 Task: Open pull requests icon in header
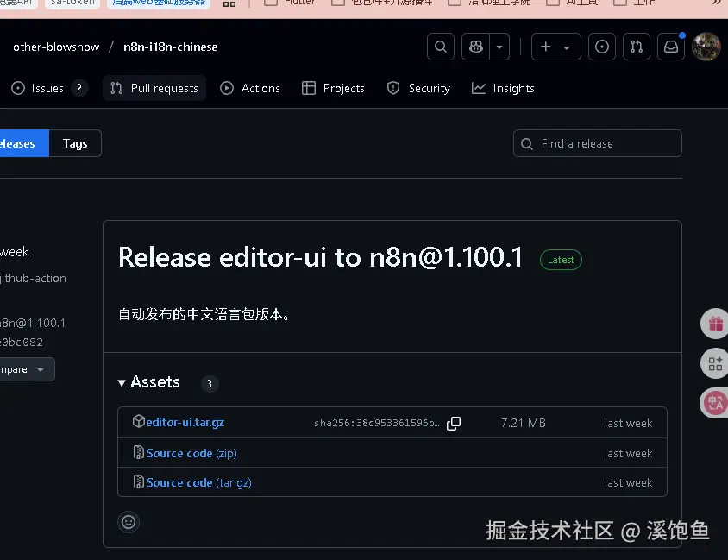point(637,47)
